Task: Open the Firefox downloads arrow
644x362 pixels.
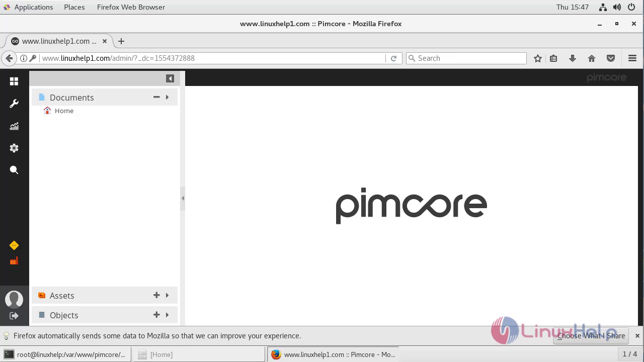Action: click(573, 58)
